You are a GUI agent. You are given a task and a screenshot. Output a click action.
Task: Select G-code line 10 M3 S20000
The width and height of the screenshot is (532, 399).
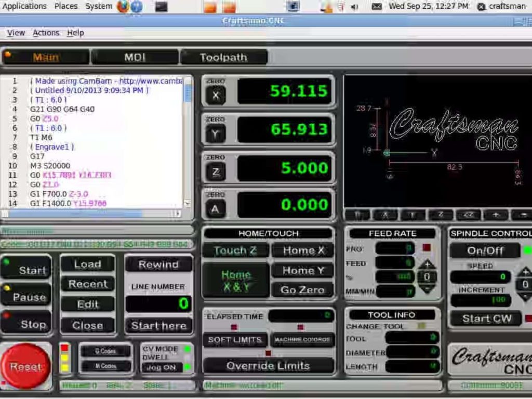coord(50,166)
